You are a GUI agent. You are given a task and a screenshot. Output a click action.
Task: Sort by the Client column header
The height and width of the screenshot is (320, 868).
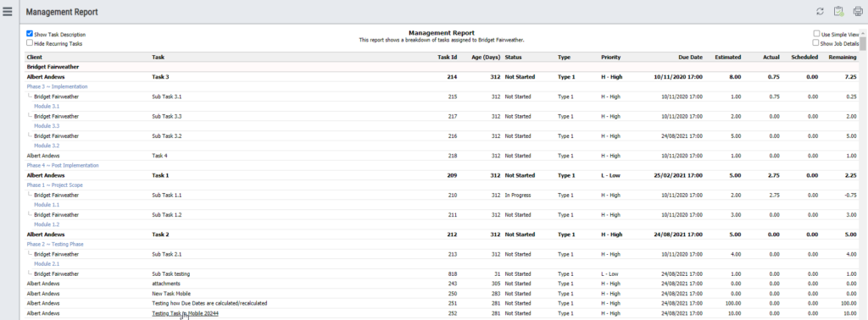tap(34, 57)
